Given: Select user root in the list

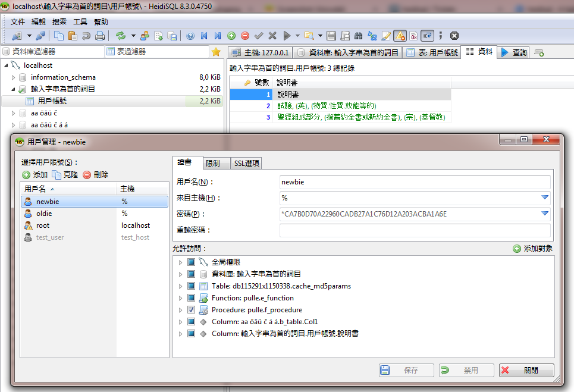Looking at the screenshot, I should [95, 225].
